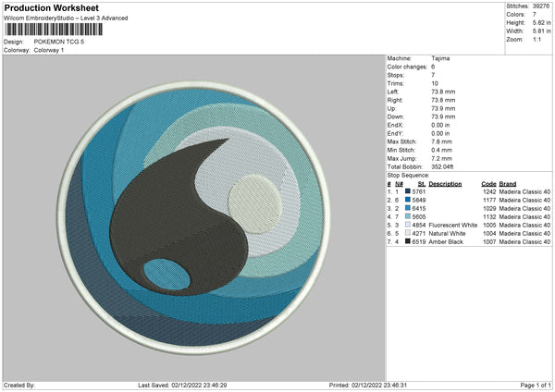The image size is (555, 392).
Task: Click the Down: label
Action: 394,116
